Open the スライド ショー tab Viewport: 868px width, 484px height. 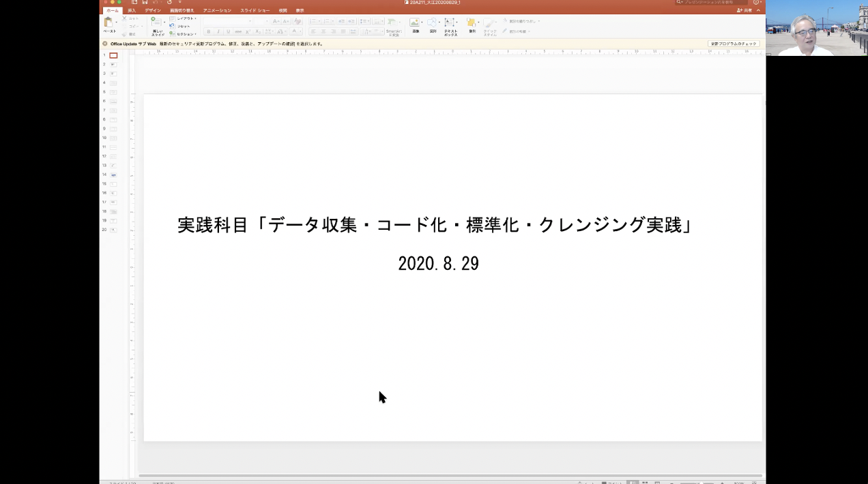[255, 11]
